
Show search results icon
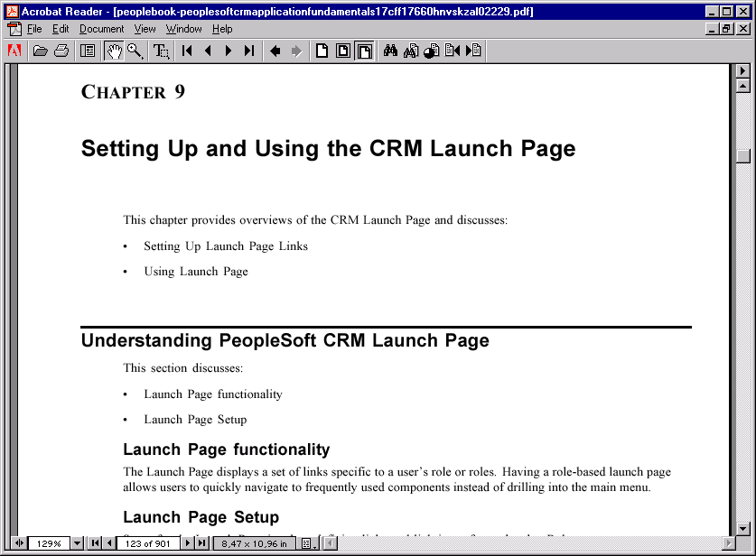pos(432,51)
